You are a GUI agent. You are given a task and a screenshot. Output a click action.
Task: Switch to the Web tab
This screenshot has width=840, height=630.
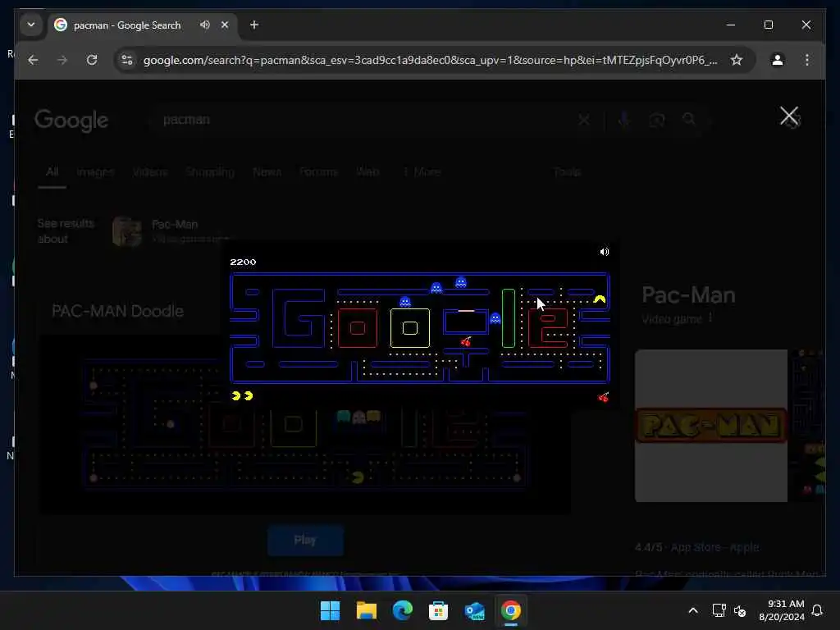pos(367,172)
